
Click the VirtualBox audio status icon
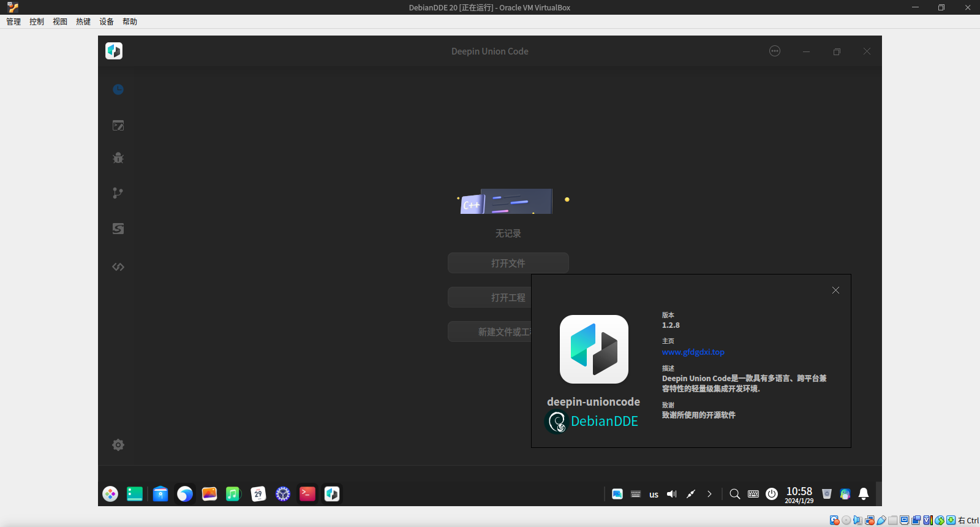click(858, 520)
